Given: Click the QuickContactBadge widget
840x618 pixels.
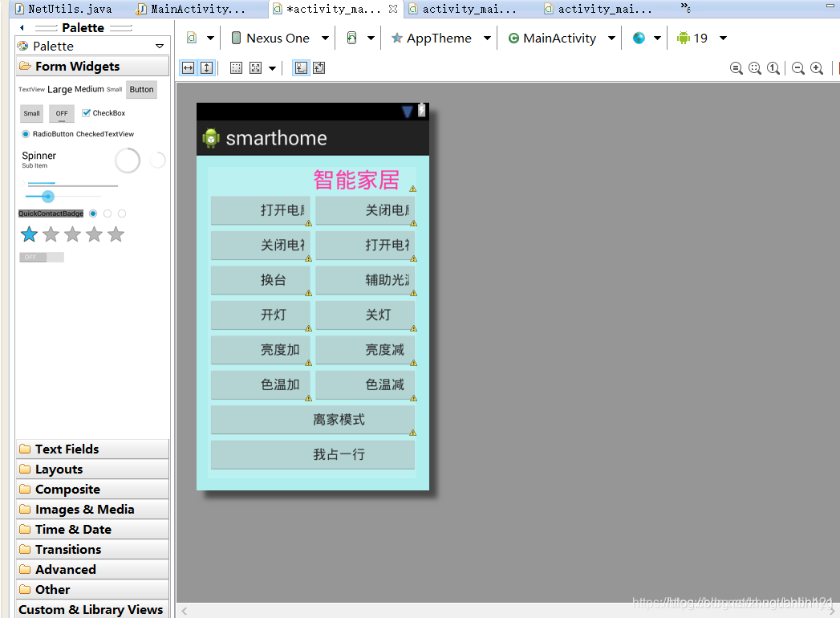Looking at the screenshot, I should pos(51,213).
